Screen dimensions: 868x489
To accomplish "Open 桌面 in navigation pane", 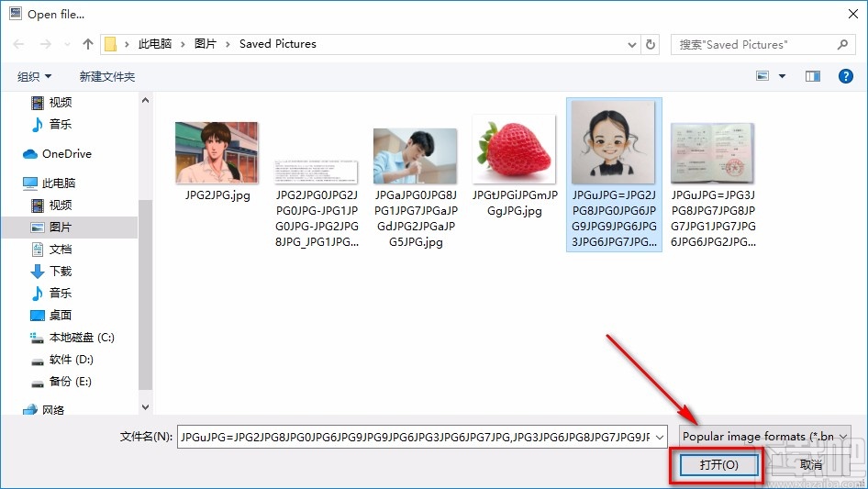I will point(61,315).
